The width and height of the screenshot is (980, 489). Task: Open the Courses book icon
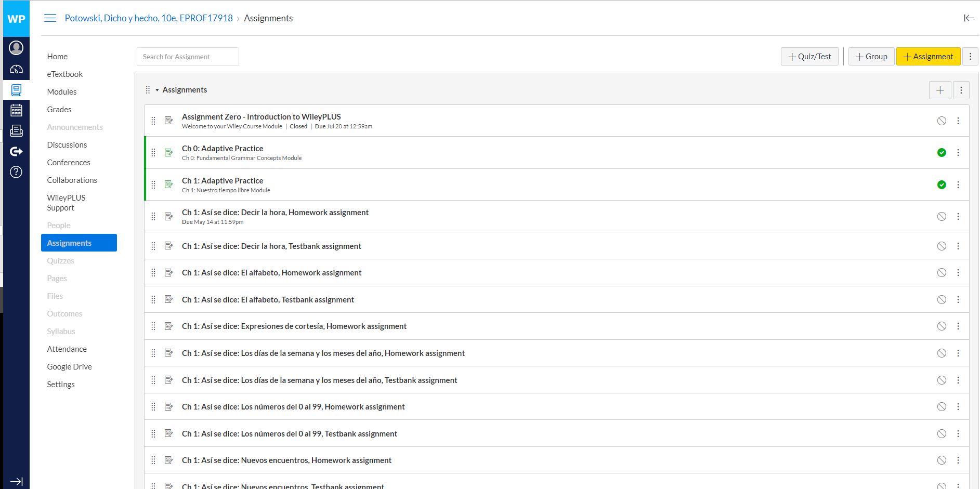point(16,90)
